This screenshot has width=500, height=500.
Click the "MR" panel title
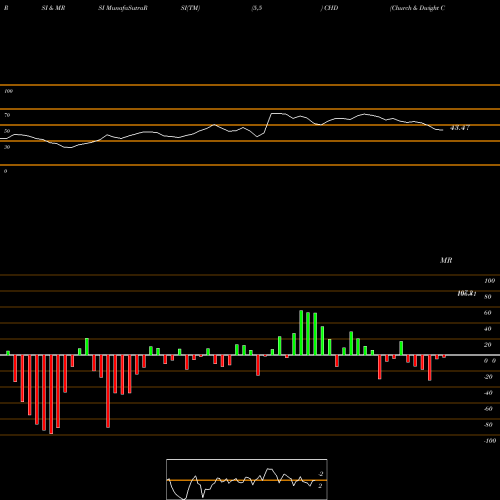(x=446, y=260)
